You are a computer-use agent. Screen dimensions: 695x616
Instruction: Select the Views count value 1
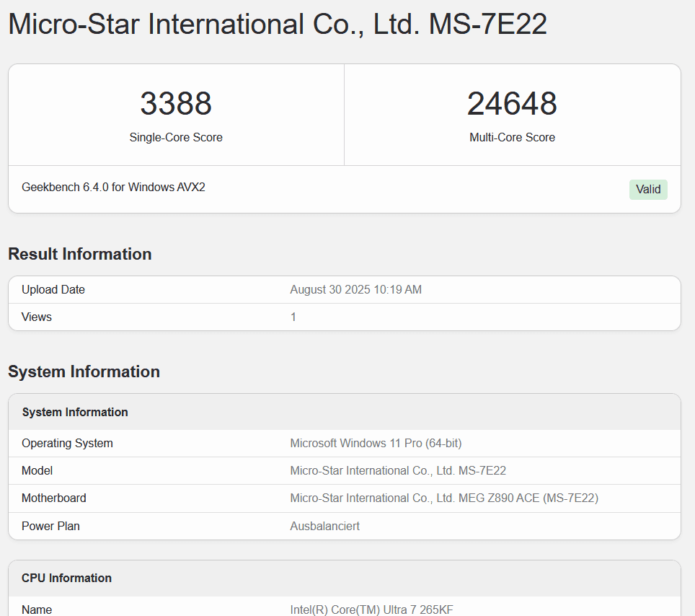[x=293, y=317]
